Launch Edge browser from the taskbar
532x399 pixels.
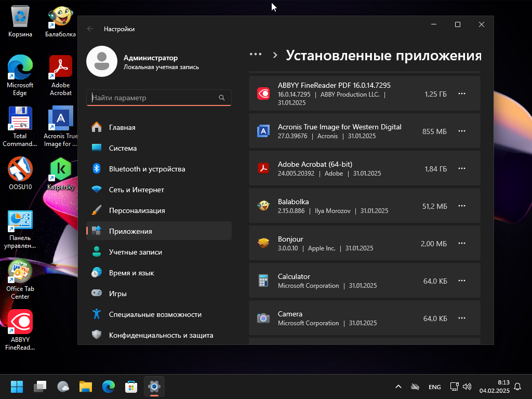[x=109, y=387]
